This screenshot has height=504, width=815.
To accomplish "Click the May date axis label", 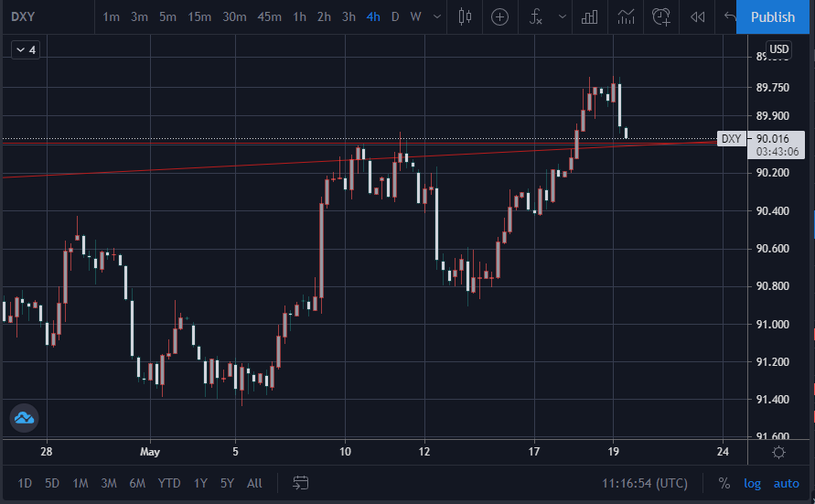I will (150, 452).
